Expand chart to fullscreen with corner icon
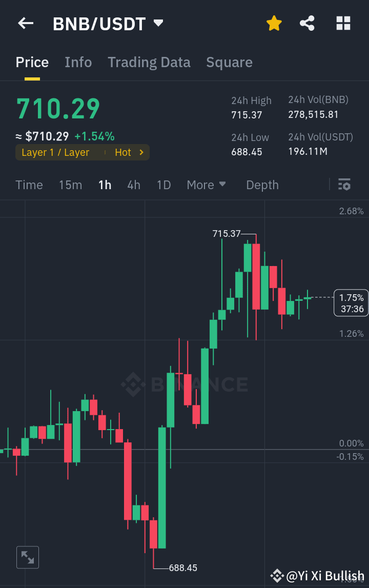The width and height of the screenshot is (369, 588). tap(27, 557)
